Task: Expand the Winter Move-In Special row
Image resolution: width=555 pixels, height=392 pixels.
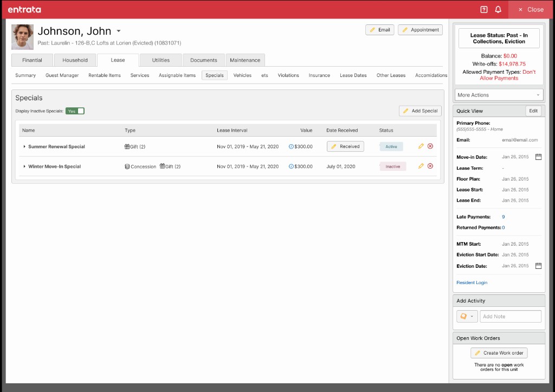Action: pyautogui.click(x=24, y=166)
